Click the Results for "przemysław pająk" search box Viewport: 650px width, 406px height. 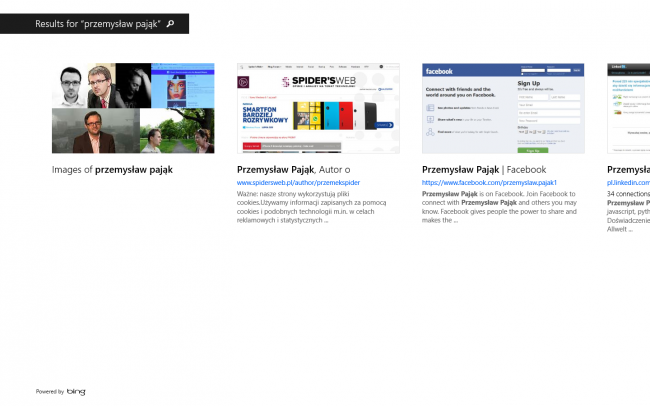pyautogui.click(x=95, y=24)
